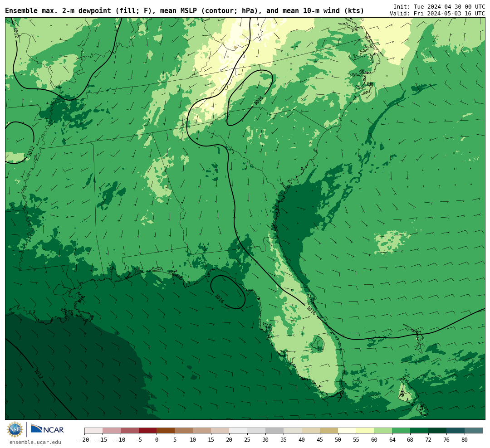Click the 1016 contour label over the Gulf near Florida's Big Bend

(x=220, y=299)
